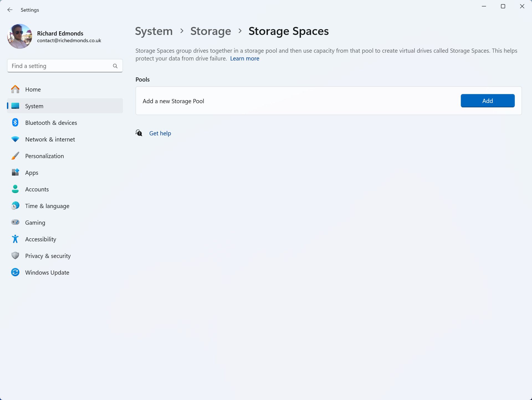Open Privacy & security shield icon
This screenshot has width=532, height=400.
[15, 255]
